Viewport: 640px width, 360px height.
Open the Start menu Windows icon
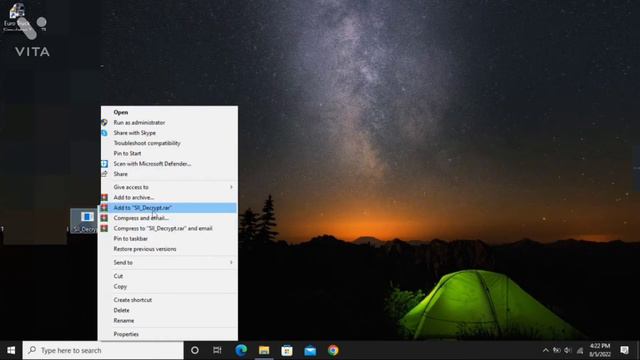point(11,350)
